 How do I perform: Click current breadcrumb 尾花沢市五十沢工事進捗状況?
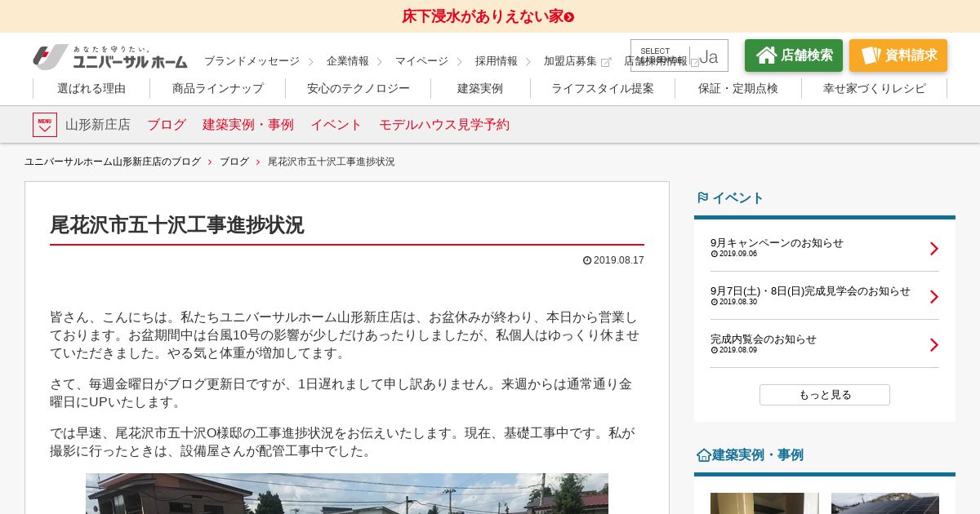pyautogui.click(x=332, y=162)
